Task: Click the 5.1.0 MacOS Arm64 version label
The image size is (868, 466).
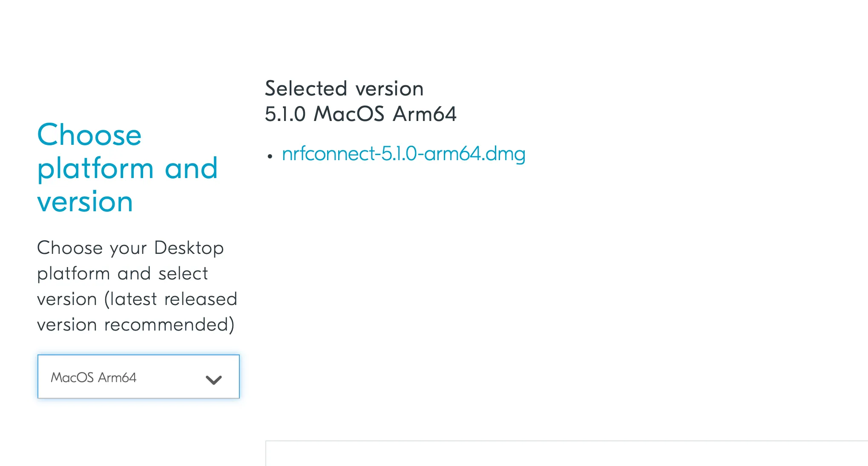Action: tap(360, 114)
